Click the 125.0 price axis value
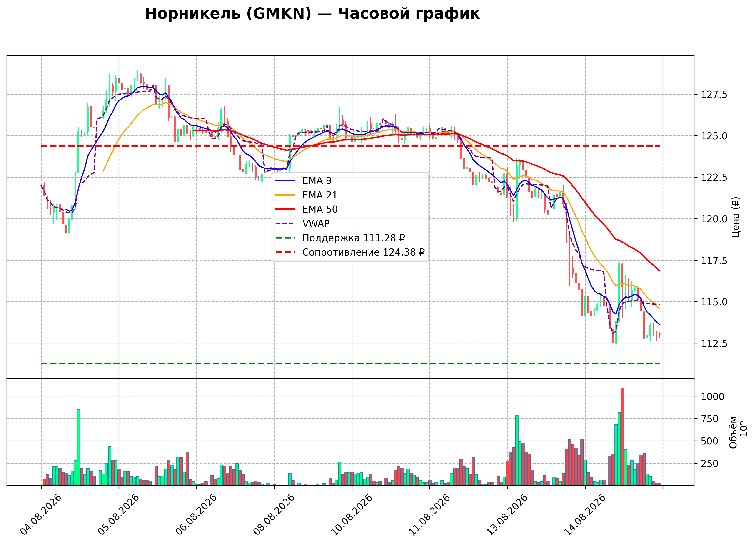The image size is (756, 544). (x=714, y=136)
